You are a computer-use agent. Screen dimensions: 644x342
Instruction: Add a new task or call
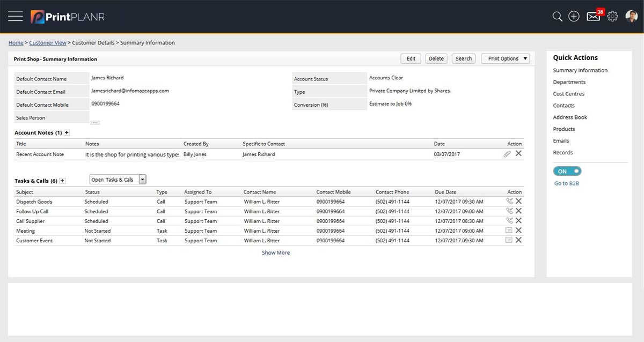62,181
